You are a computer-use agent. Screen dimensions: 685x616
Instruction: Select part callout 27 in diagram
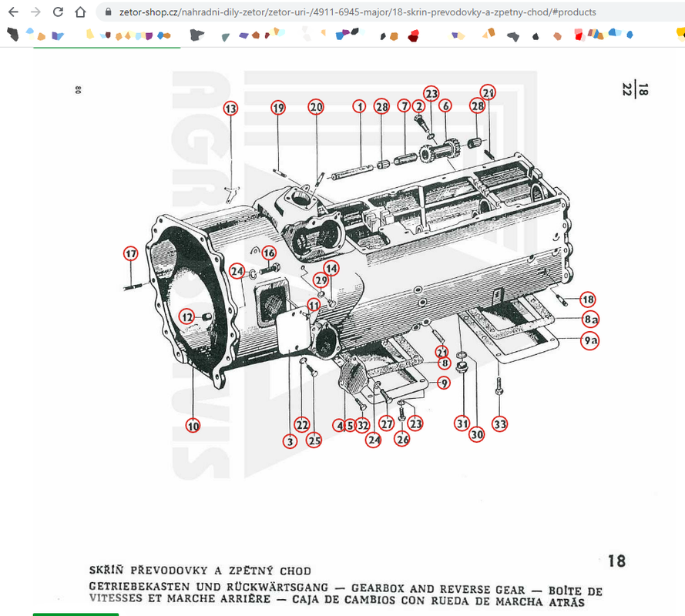[387, 424]
